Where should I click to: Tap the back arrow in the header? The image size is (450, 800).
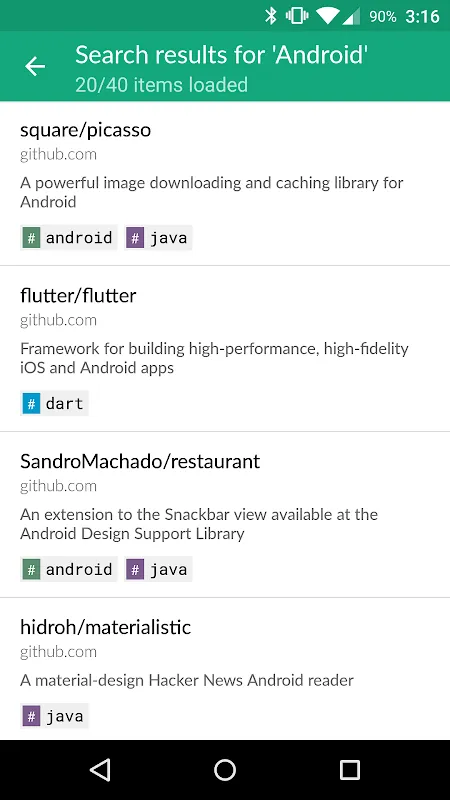click(35, 66)
